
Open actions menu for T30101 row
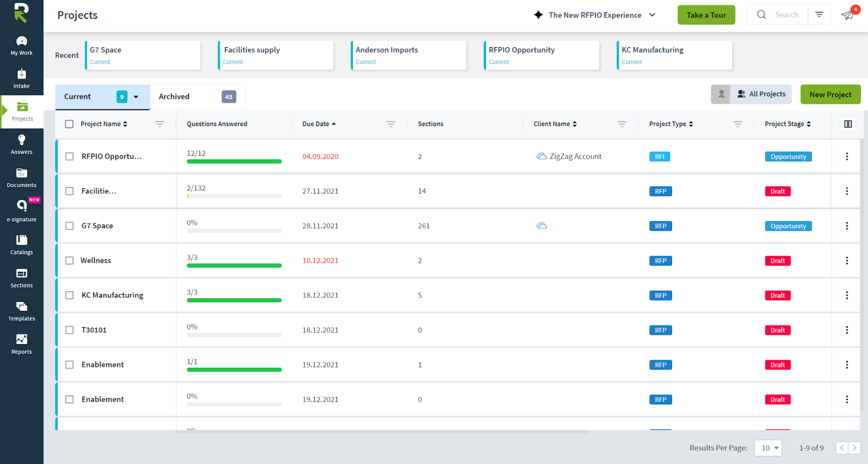(x=847, y=330)
